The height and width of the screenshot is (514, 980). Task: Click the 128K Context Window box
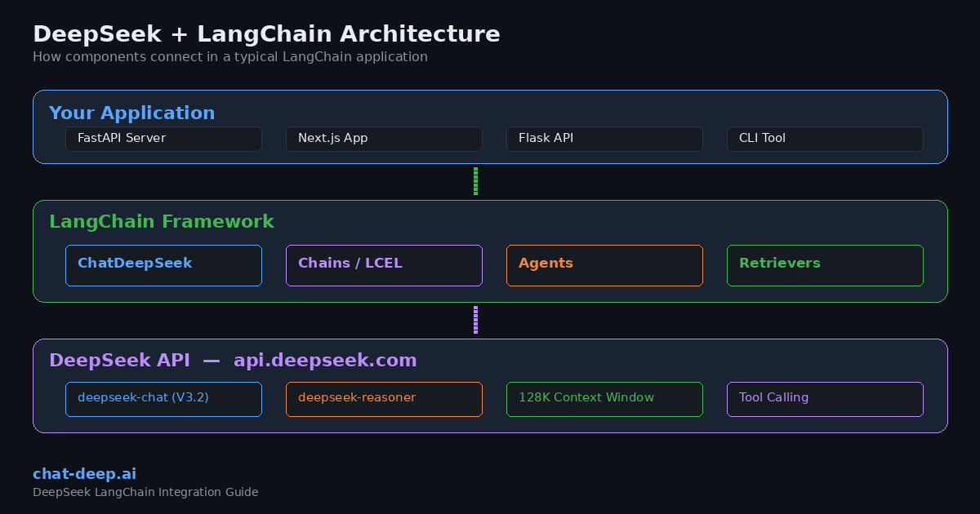click(604, 399)
